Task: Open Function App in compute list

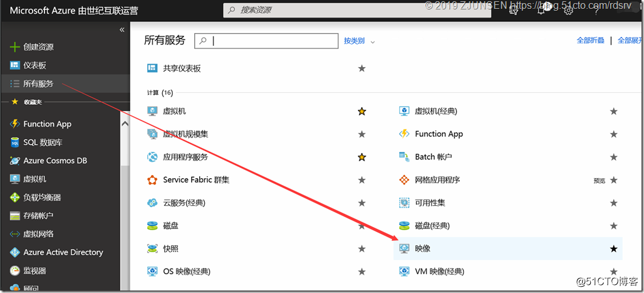Action: 439,134
